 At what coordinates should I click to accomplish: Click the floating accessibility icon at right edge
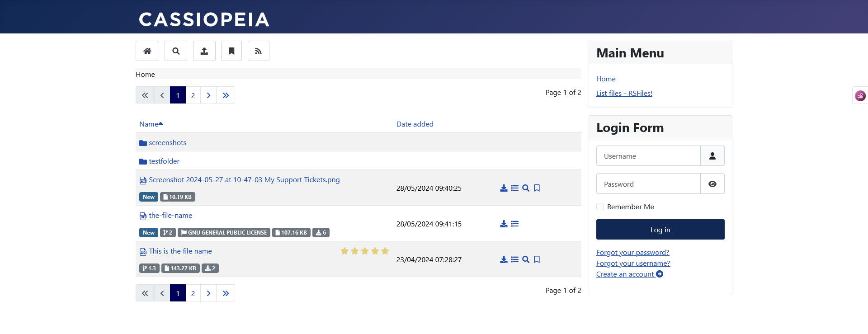coord(860,96)
